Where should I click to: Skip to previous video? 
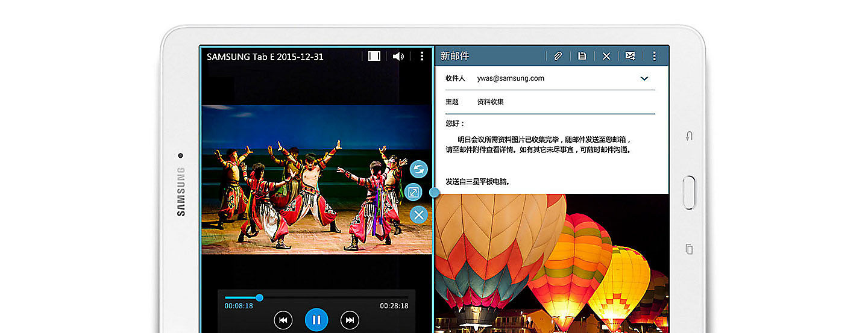283,320
